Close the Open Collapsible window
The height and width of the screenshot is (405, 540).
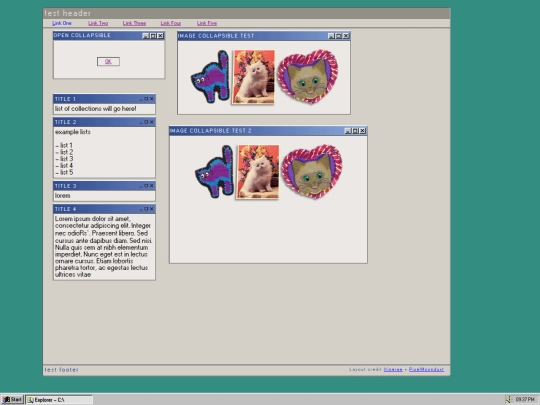[x=160, y=36]
